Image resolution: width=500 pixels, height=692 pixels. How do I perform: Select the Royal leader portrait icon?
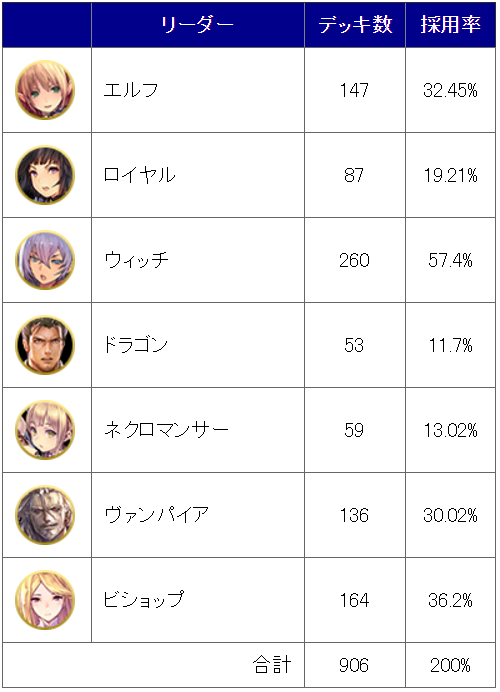45,175
